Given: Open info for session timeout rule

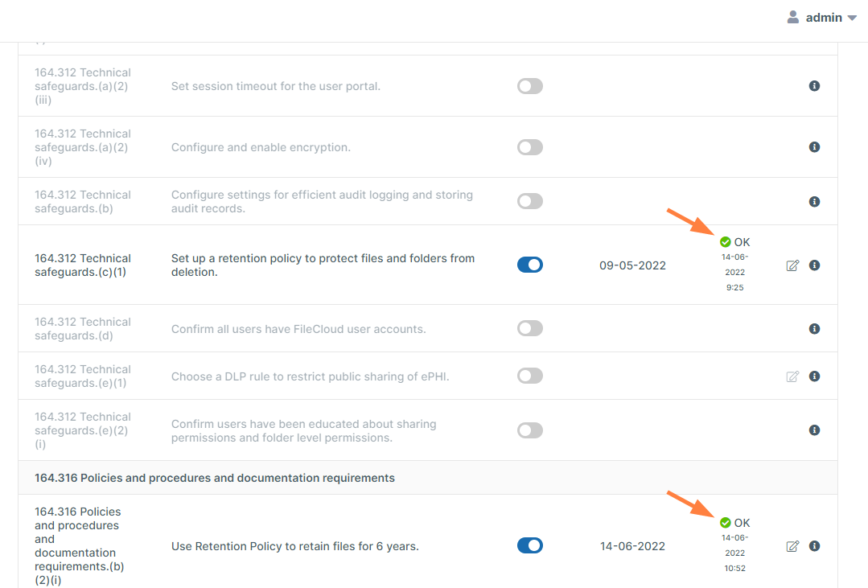Looking at the screenshot, I should [814, 86].
